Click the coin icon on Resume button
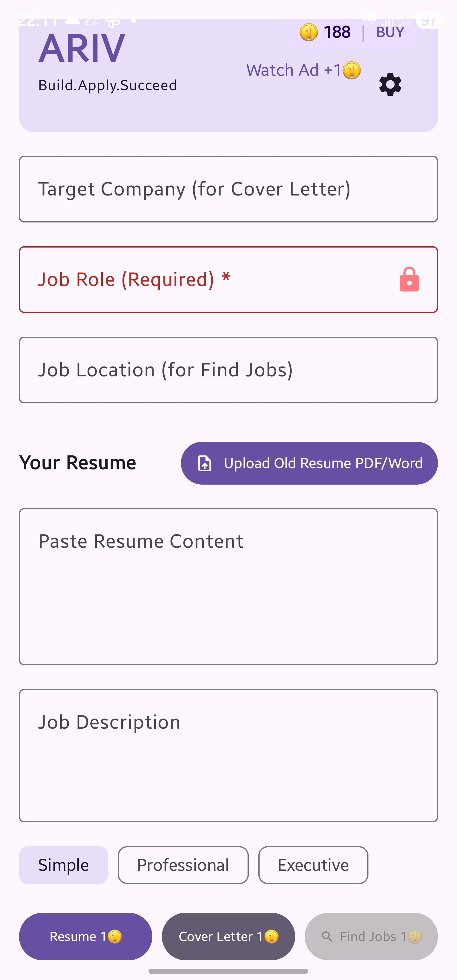Image resolution: width=457 pixels, height=980 pixels. (x=114, y=937)
